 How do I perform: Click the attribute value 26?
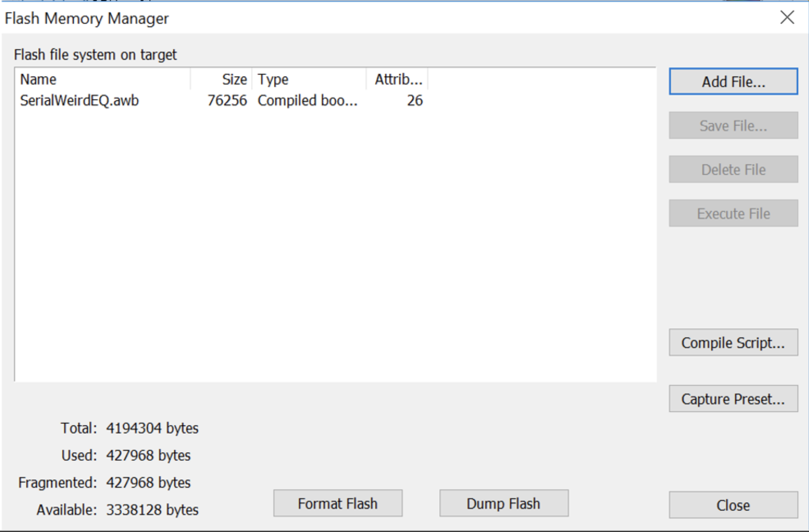click(x=416, y=100)
